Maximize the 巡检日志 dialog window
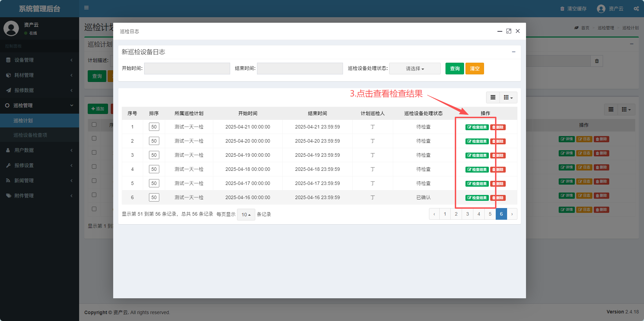 click(509, 31)
